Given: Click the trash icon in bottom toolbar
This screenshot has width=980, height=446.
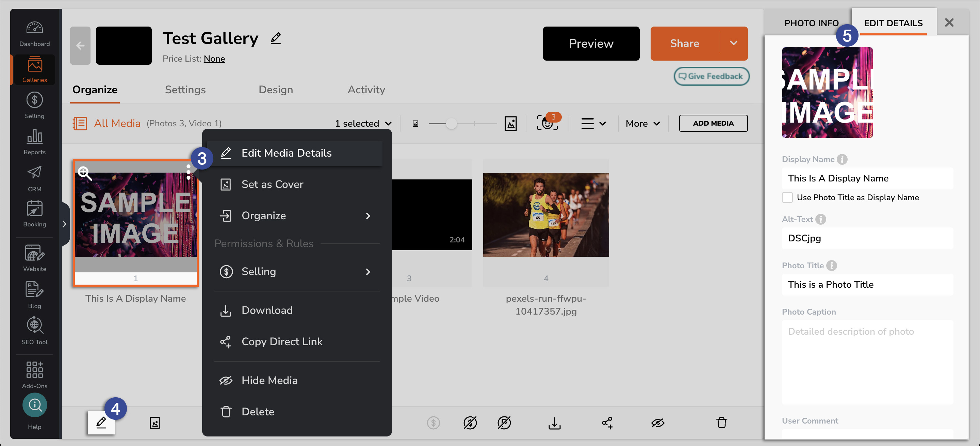Looking at the screenshot, I should point(721,423).
